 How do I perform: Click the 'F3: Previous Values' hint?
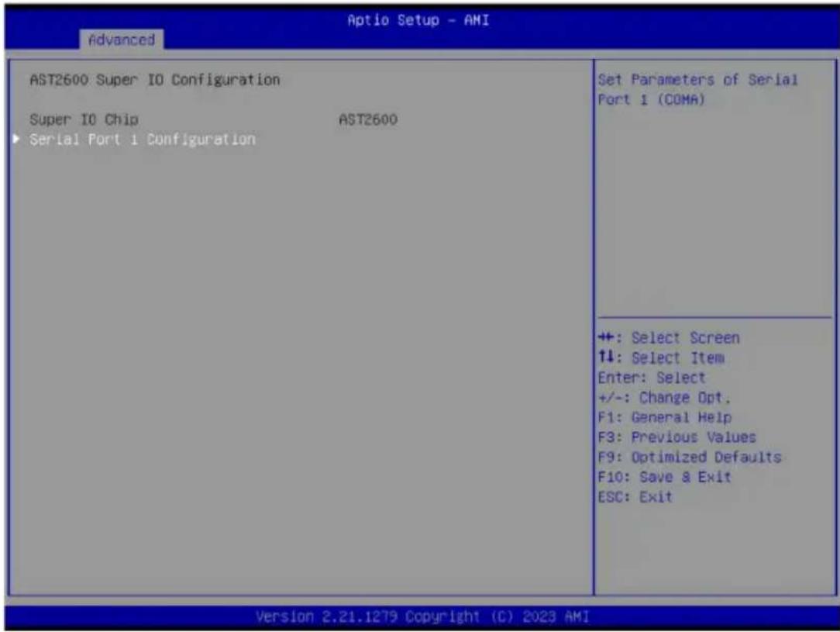pos(677,437)
